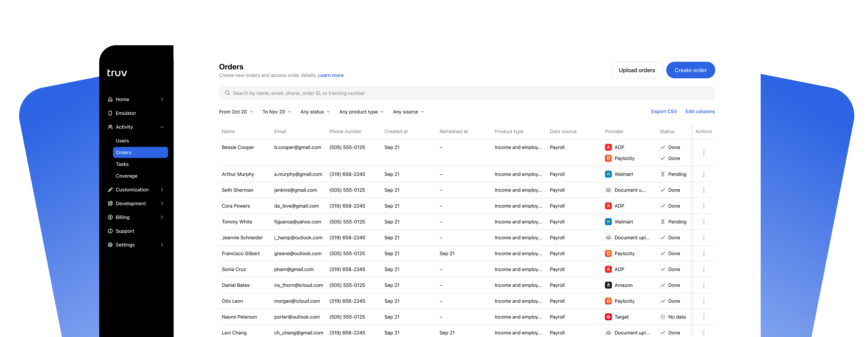Screen dimensions: 868x337
Task: Click the document upload icon on Seth Sherman's row
Action: point(608,190)
